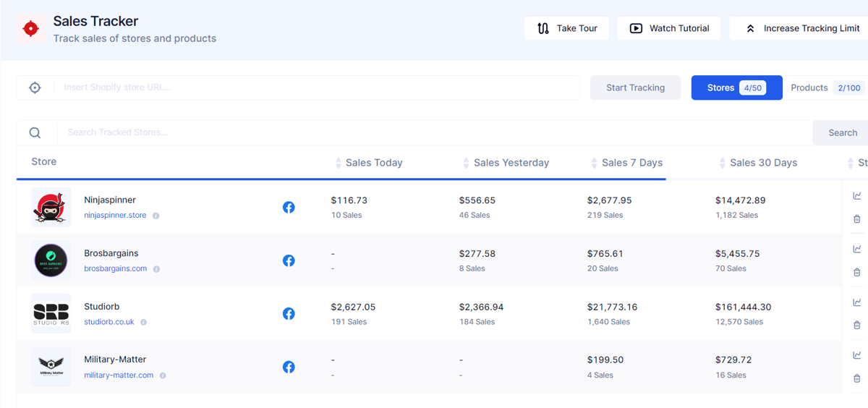Open the sales chart icon for Studiorb
Screen dimensions: 868x408
857,302
